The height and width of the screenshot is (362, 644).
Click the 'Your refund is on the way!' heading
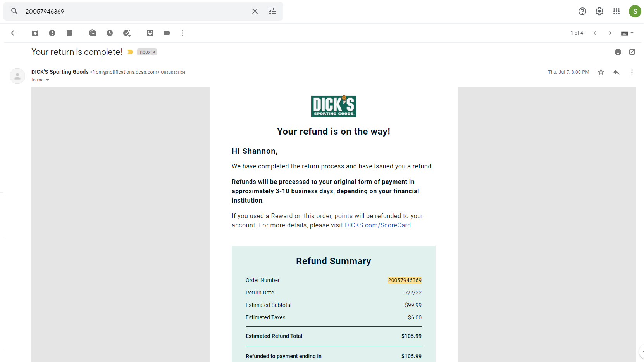(334, 132)
